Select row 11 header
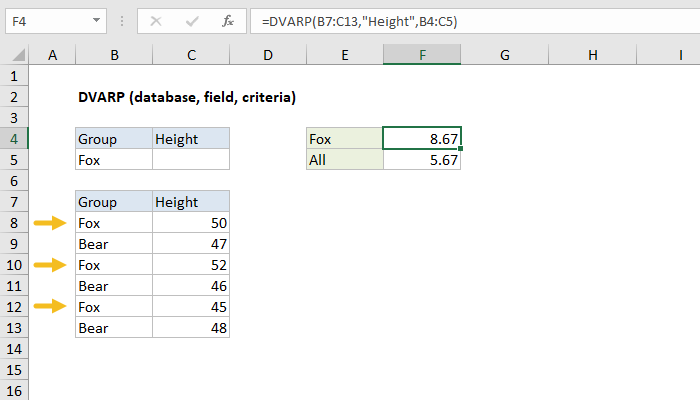700x400 pixels. 14,286
